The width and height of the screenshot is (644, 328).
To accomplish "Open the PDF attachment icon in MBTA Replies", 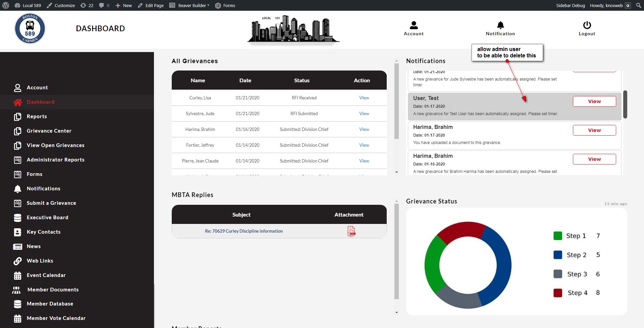I will tap(351, 231).
